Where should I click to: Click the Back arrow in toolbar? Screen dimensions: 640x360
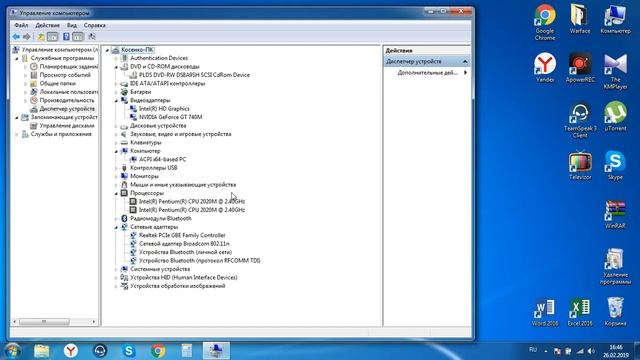[x=16, y=37]
